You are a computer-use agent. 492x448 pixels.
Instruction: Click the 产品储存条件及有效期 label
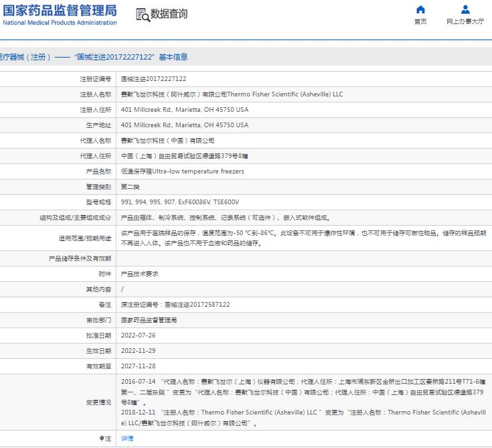[x=80, y=258]
